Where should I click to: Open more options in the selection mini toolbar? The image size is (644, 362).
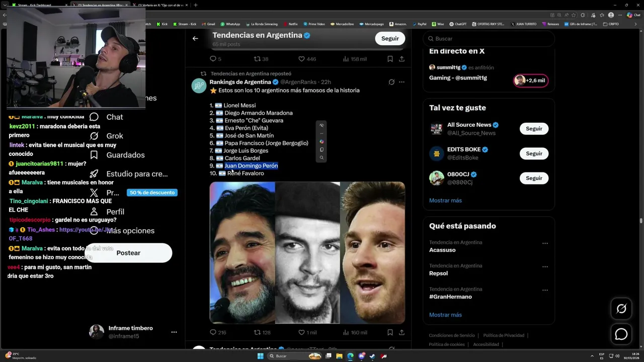[321, 133]
